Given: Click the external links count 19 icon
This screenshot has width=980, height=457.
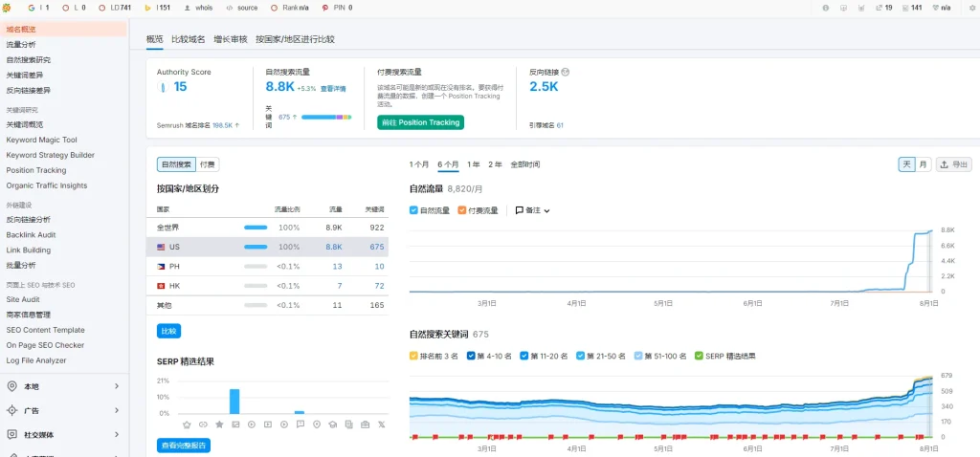Looking at the screenshot, I should pos(880,8).
